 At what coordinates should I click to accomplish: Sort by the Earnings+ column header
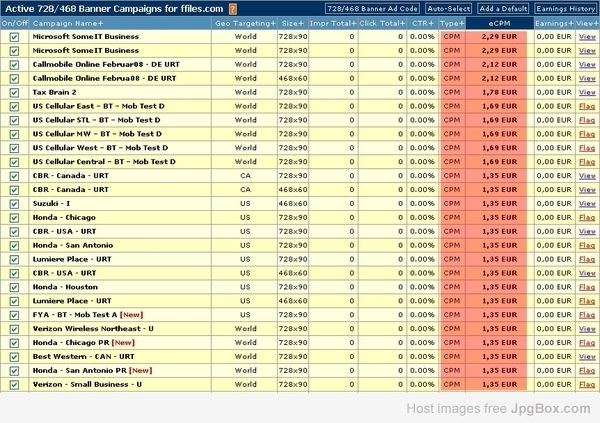pos(551,22)
